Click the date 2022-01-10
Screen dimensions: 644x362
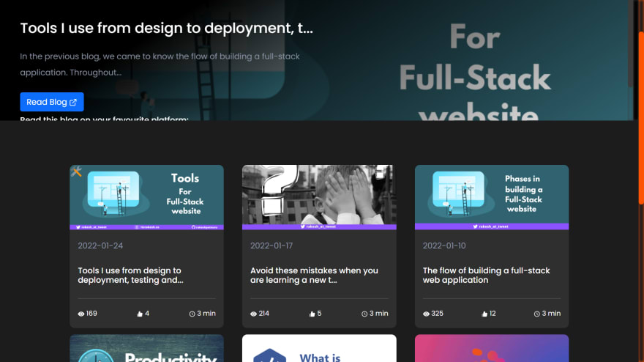(x=444, y=245)
